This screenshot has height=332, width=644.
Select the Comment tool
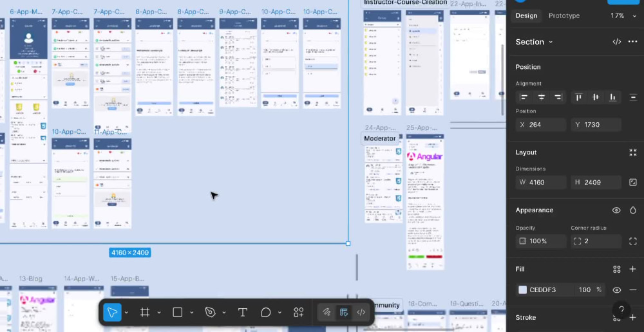(266, 312)
